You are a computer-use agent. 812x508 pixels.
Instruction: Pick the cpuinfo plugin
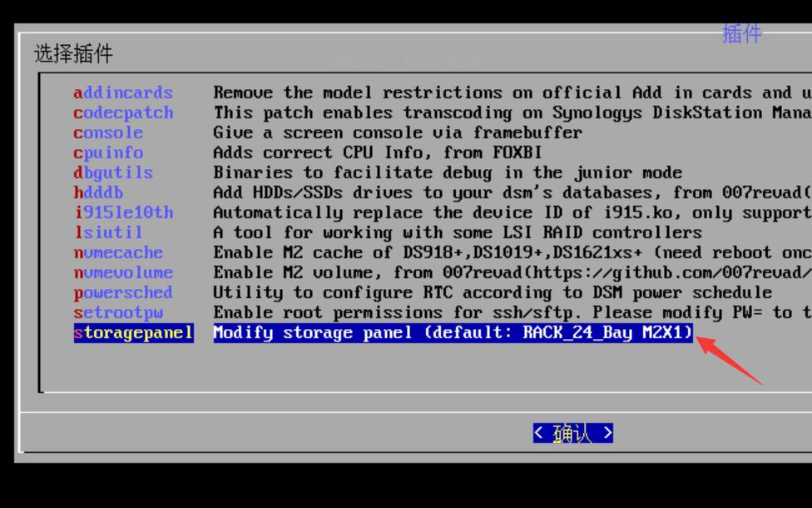tap(108, 152)
